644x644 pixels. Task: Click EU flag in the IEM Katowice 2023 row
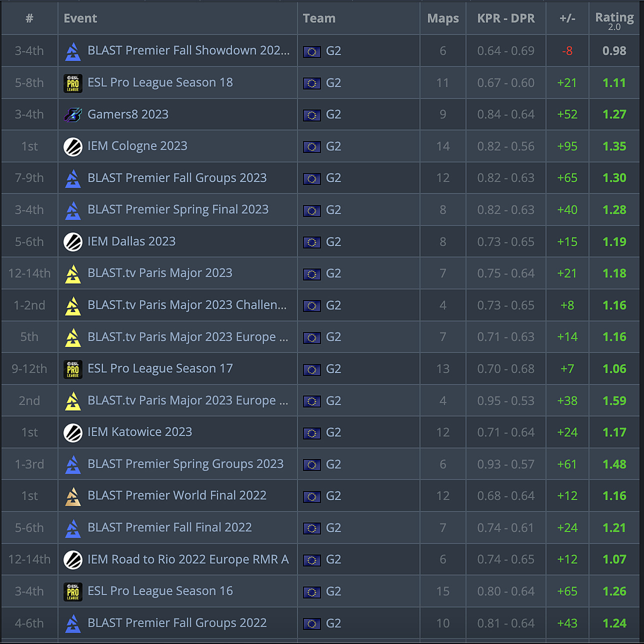tap(312, 433)
